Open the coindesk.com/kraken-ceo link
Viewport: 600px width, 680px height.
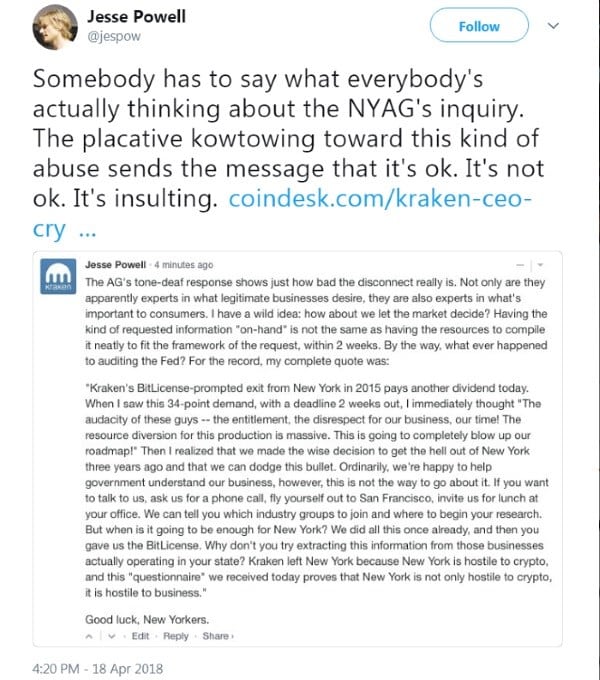pyautogui.click(x=379, y=199)
